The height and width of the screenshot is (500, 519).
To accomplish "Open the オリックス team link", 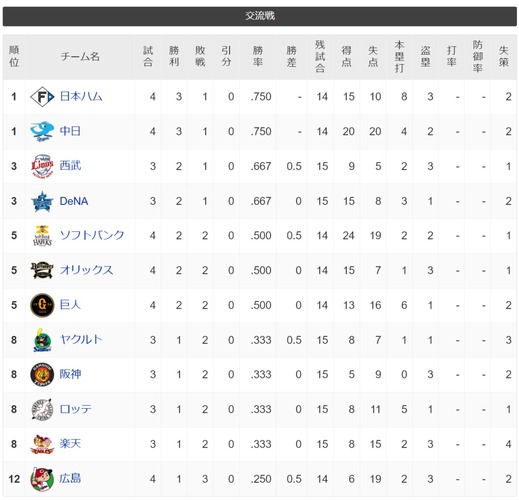I will coord(87,270).
